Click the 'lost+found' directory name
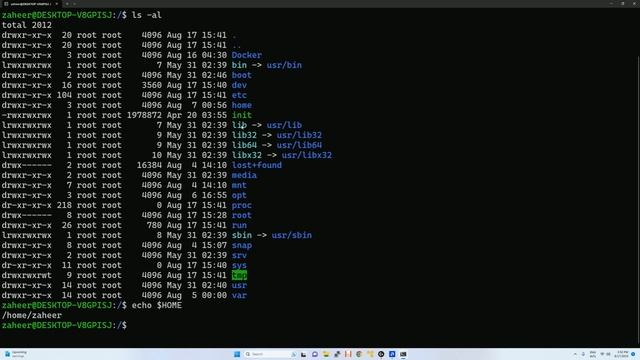 [x=257, y=165]
